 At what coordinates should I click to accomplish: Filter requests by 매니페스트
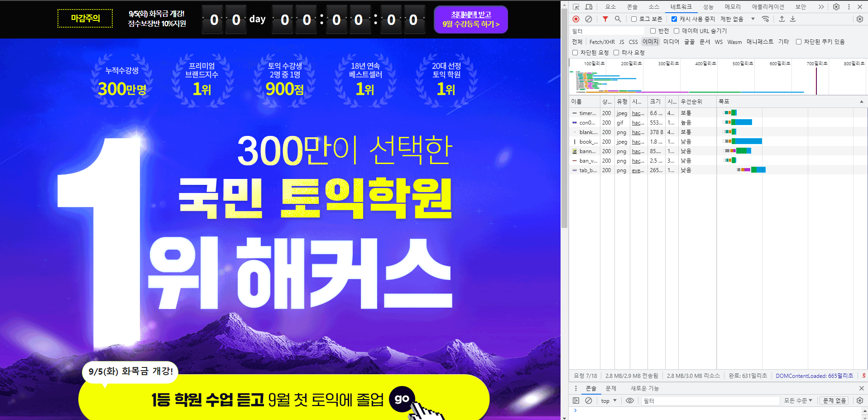pyautogui.click(x=760, y=42)
